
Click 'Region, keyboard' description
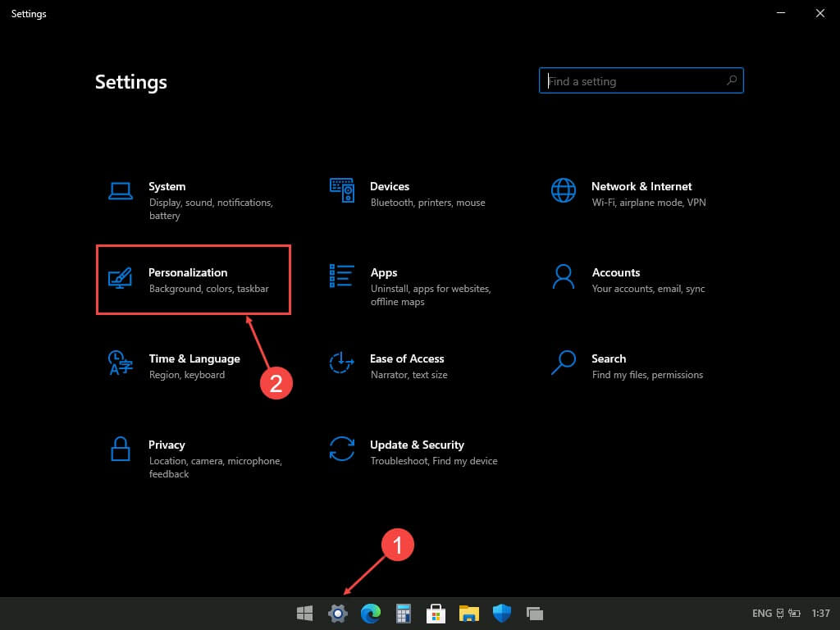[x=187, y=375]
